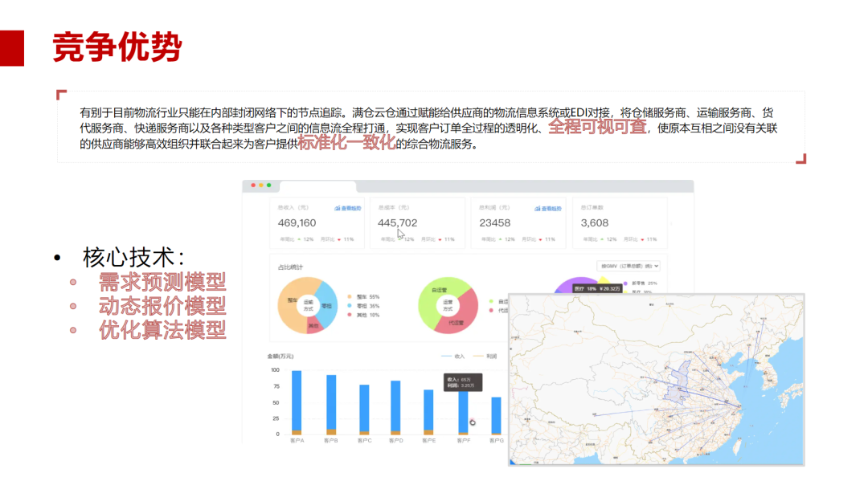Click the 3,608 total orders value

(x=595, y=222)
